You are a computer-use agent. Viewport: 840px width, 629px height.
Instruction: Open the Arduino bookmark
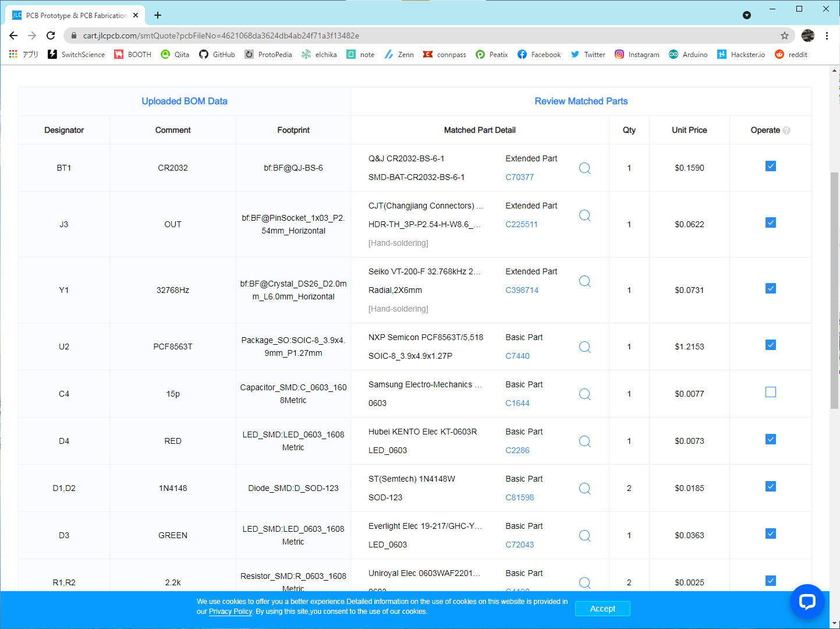pos(688,54)
